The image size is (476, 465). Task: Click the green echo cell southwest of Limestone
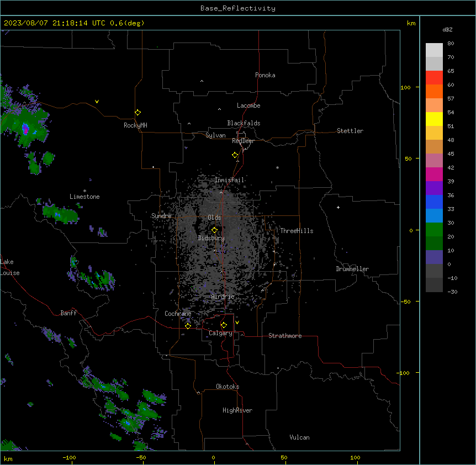[x=60, y=214]
